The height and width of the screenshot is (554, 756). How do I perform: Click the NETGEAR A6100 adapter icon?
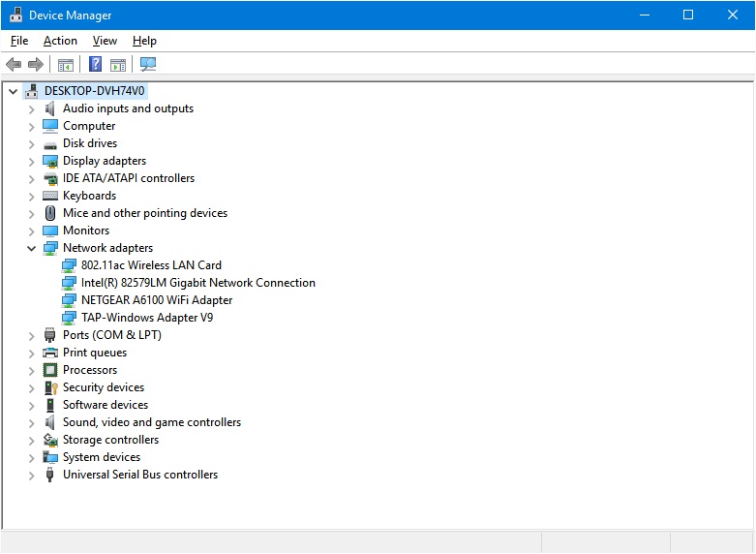[x=69, y=300]
